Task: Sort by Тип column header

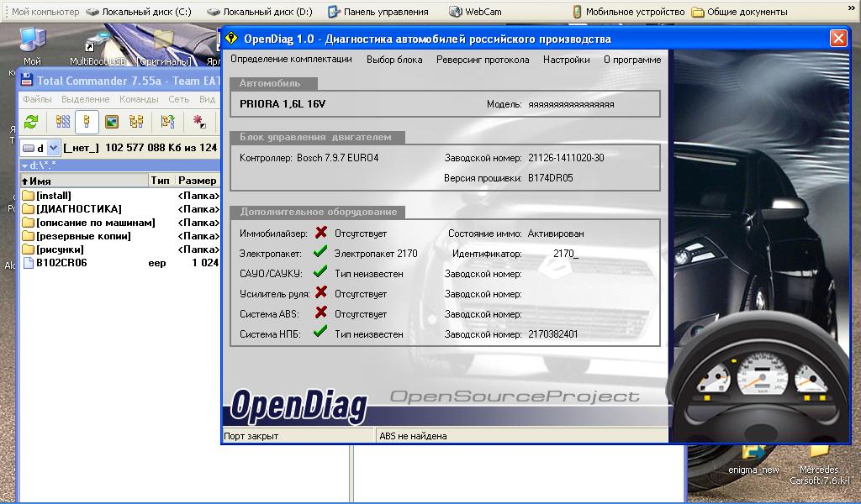Action: pos(161,181)
